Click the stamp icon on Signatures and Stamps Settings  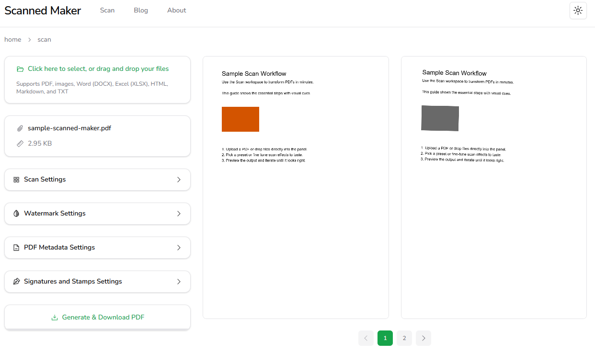[x=16, y=281]
